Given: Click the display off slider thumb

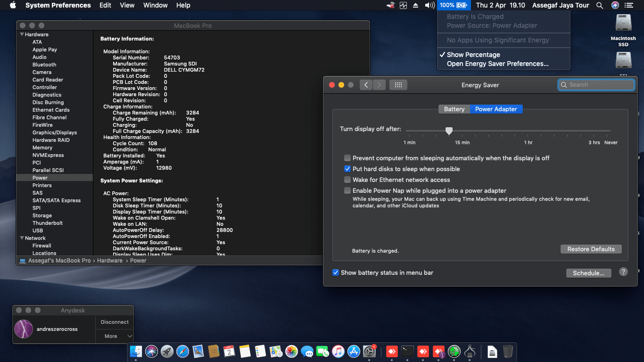Looking at the screenshot, I should coord(449,131).
